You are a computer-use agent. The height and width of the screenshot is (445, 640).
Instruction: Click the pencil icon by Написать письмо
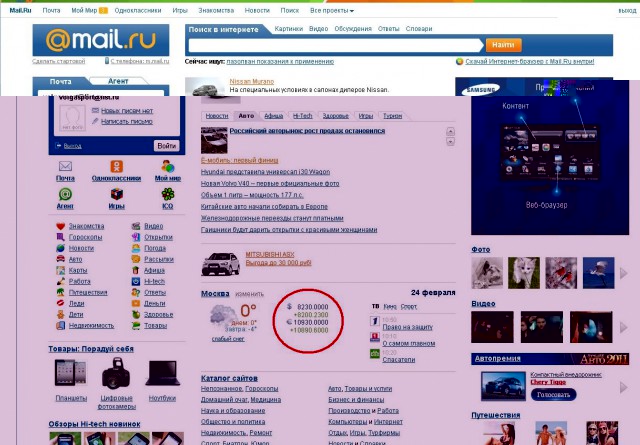click(x=95, y=121)
